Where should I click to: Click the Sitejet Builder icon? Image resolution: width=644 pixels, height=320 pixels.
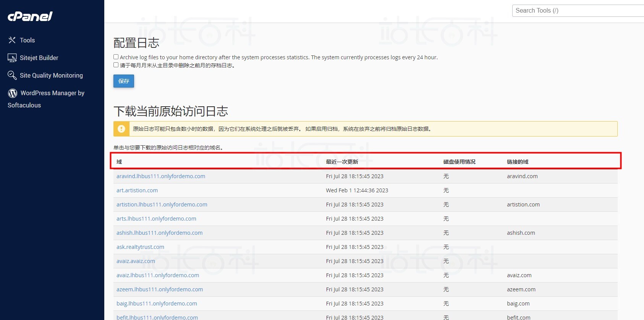pos(12,58)
